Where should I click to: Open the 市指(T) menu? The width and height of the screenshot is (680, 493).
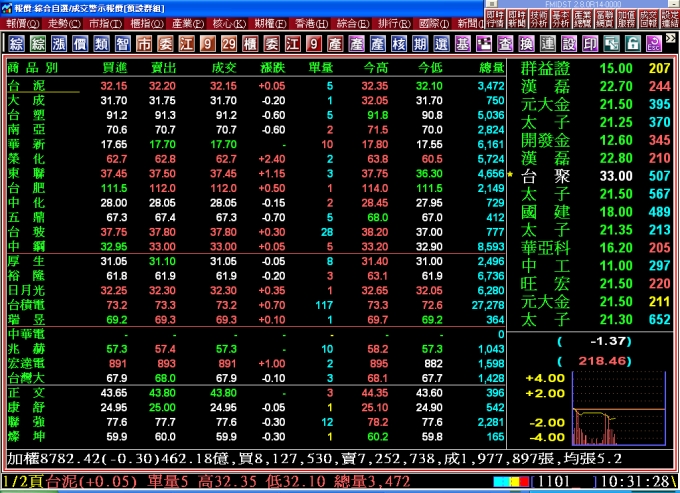pyautogui.click(x=105, y=23)
